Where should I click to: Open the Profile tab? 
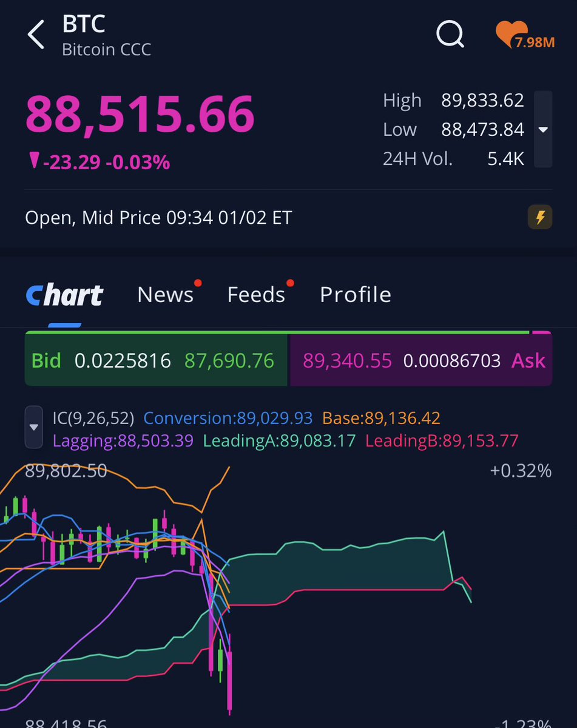(x=356, y=294)
